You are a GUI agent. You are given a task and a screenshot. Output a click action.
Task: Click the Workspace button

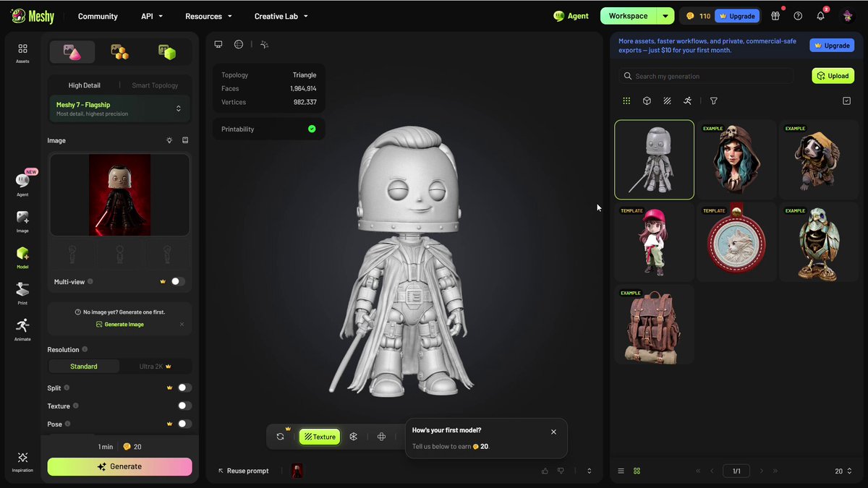click(x=628, y=16)
